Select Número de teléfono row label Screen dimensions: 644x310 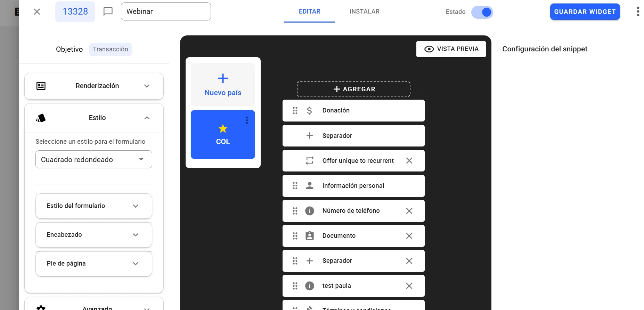(351, 211)
